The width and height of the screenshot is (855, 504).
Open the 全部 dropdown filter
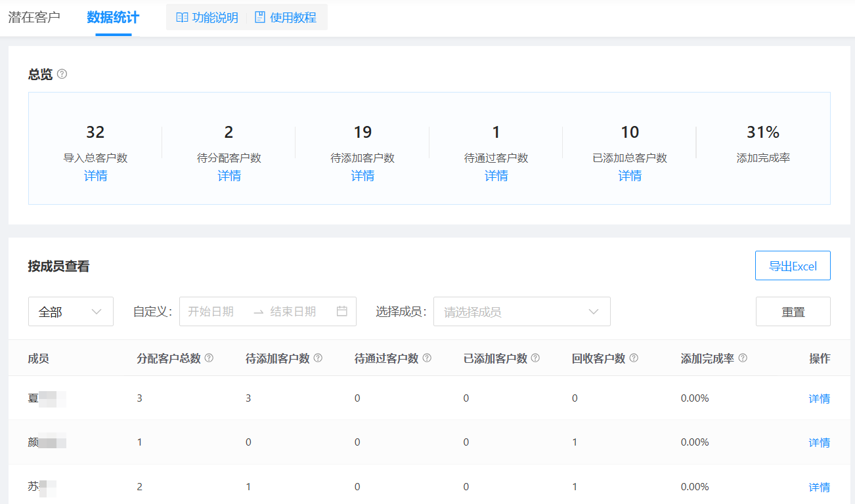coord(71,312)
